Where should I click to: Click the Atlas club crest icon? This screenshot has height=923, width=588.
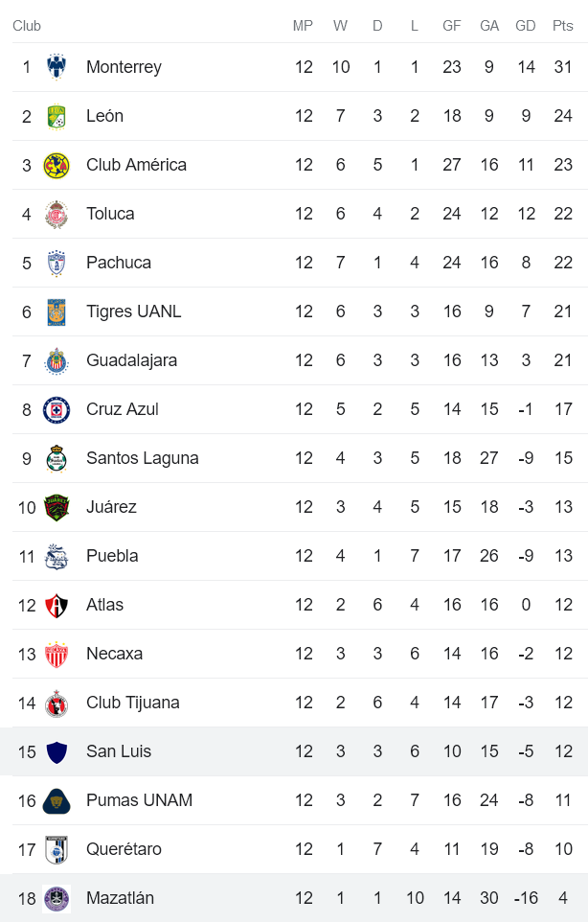(x=57, y=605)
